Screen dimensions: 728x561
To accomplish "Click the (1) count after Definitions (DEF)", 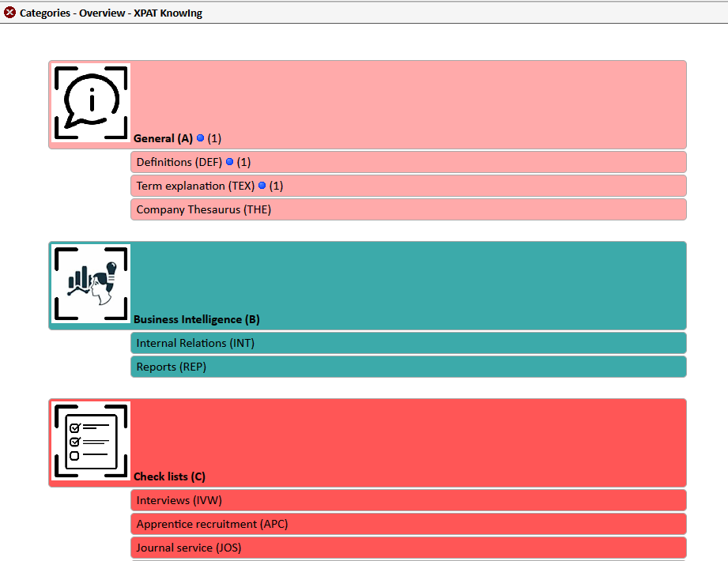I will pyautogui.click(x=243, y=162).
